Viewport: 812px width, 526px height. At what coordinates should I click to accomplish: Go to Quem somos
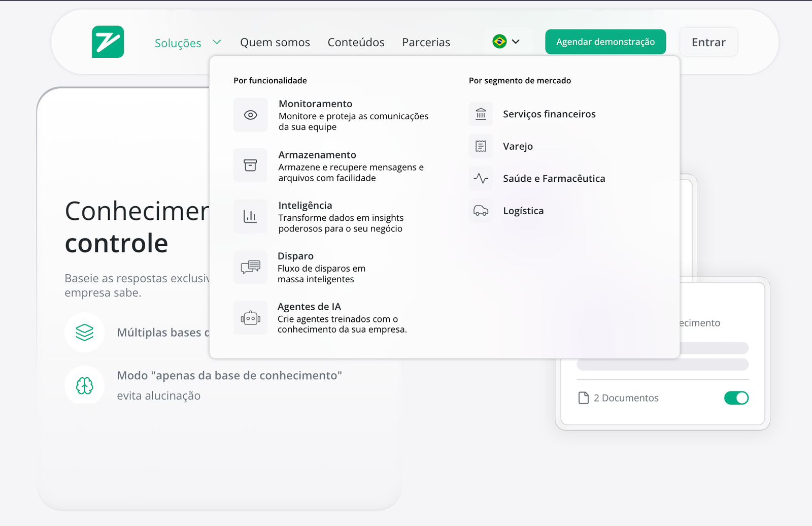[275, 42]
